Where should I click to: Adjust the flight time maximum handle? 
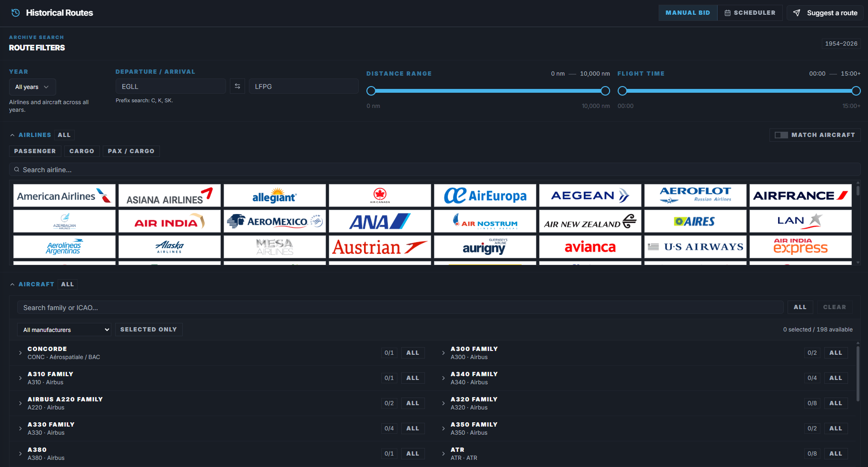(x=856, y=91)
